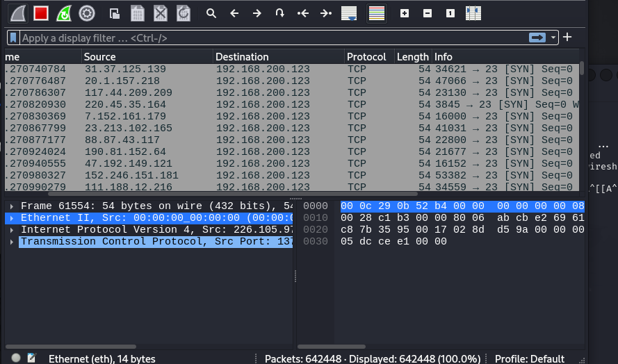618x364 pixels.
Task: Click the resize columns icon
Action: click(473, 13)
